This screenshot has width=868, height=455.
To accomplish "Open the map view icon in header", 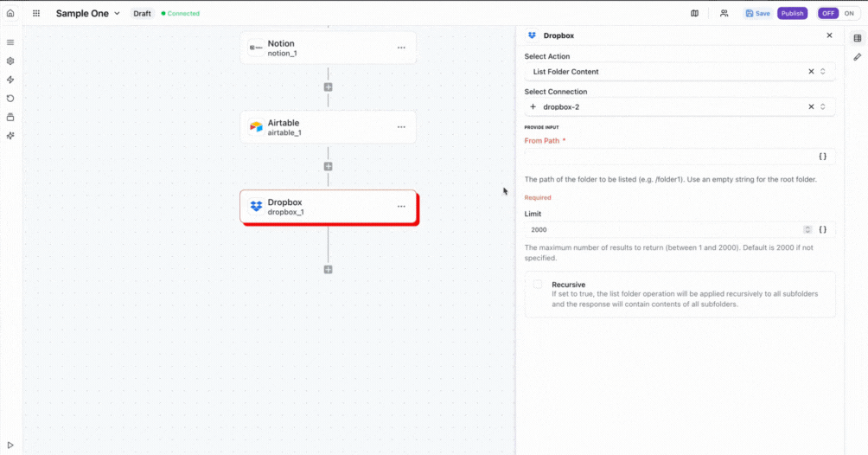I will [694, 13].
